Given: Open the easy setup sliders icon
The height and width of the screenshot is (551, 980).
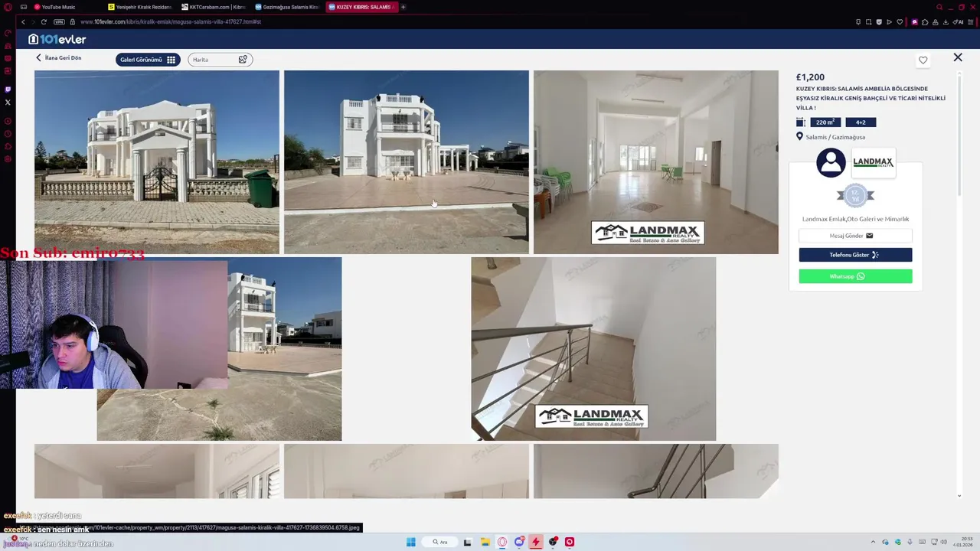Looking at the screenshot, I should tap(972, 21).
